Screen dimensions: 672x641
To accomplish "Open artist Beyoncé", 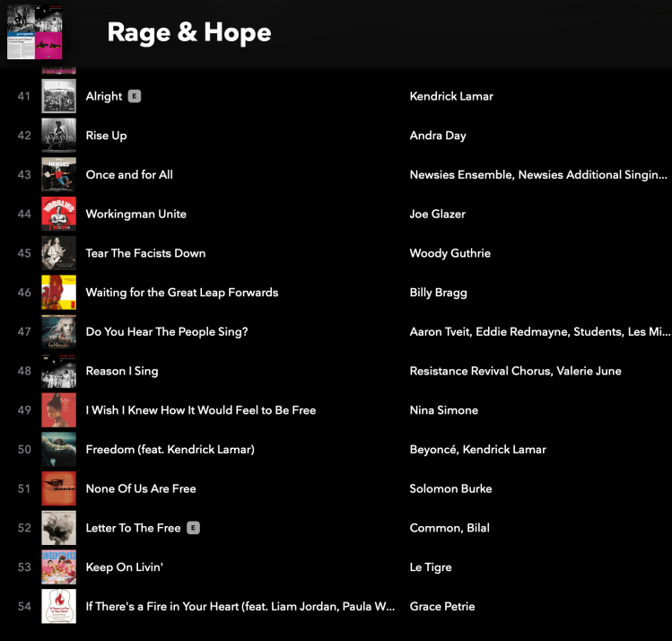I will click(x=433, y=450).
